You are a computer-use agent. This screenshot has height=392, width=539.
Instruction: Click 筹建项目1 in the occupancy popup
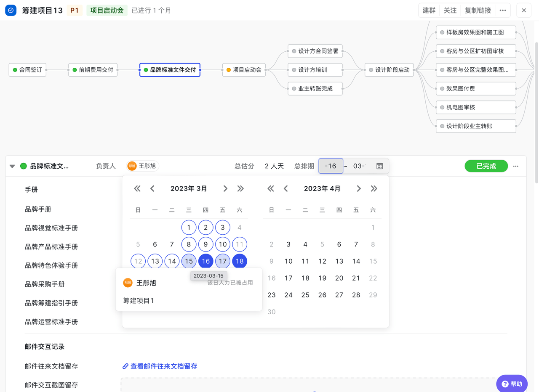[x=139, y=301]
